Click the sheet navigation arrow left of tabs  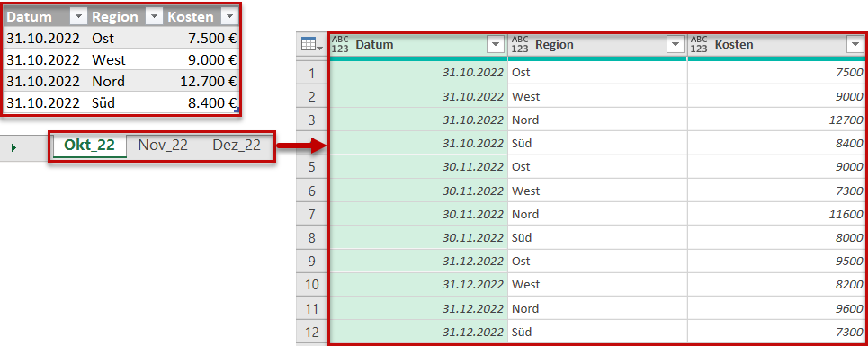pyautogui.click(x=14, y=147)
